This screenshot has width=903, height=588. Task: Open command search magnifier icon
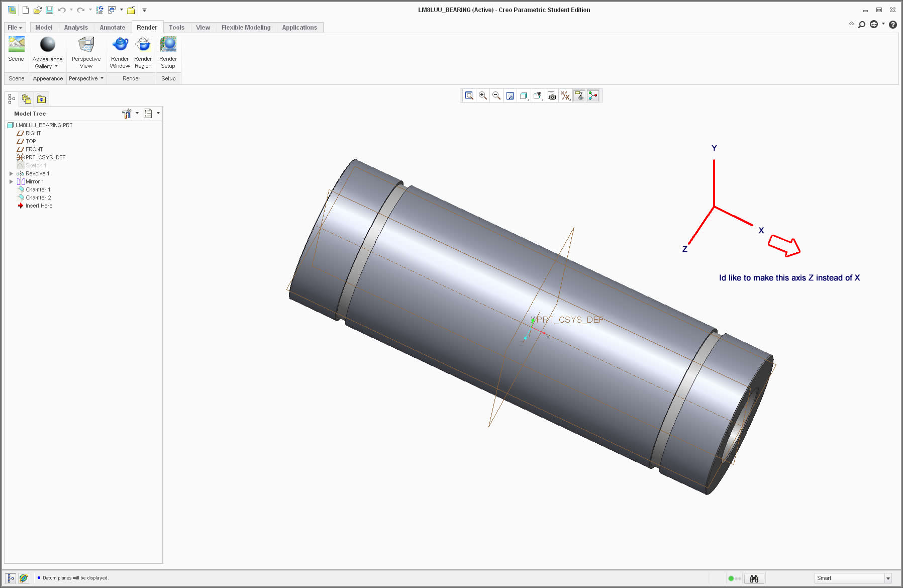click(862, 24)
